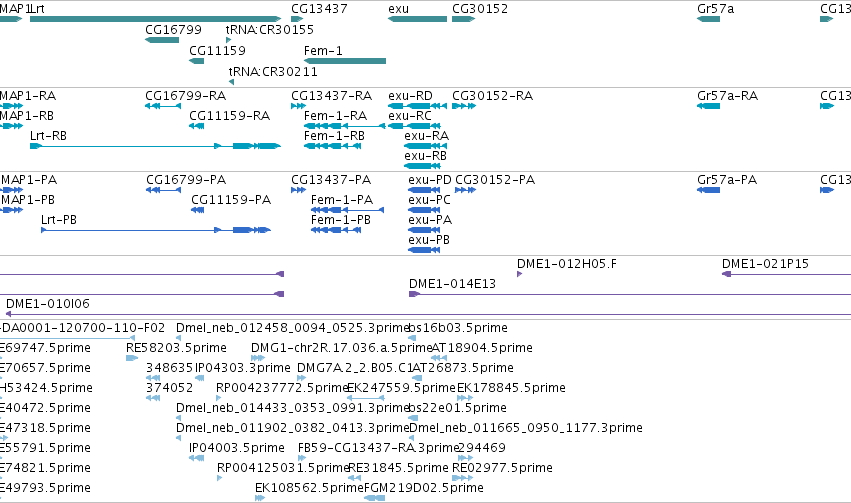Viewport: 851px width, 503px height.
Task: Select the exu-PA protein
Action: pos(424,230)
